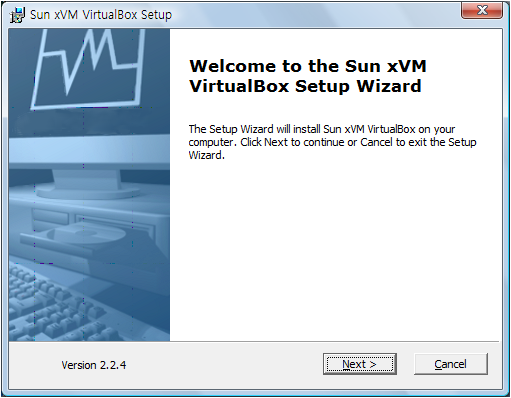The height and width of the screenshot is (398, 511).
Task: Click the monitor stand in the banner artwork
Action: click(87, 184)
